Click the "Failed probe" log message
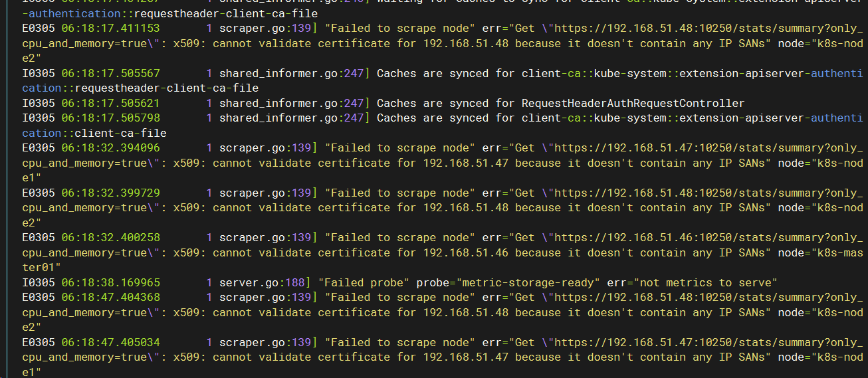This screenshot has height=378, width=868. 364,282
